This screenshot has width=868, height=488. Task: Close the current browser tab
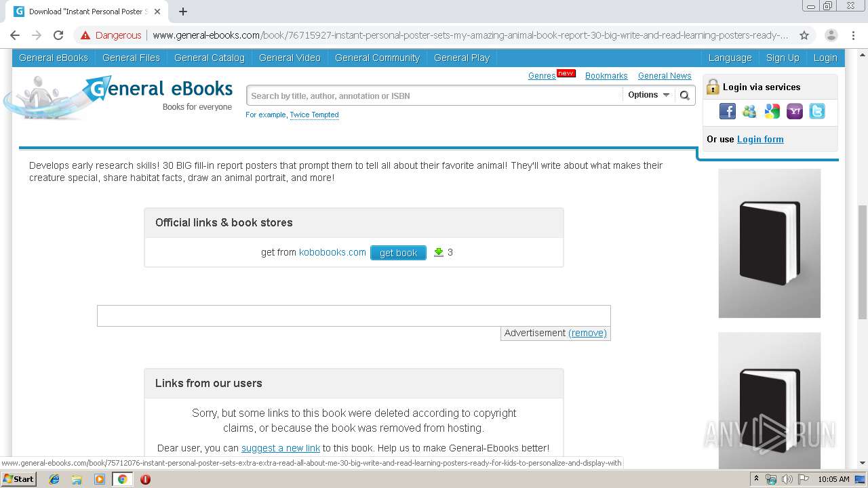pos(157,12)
